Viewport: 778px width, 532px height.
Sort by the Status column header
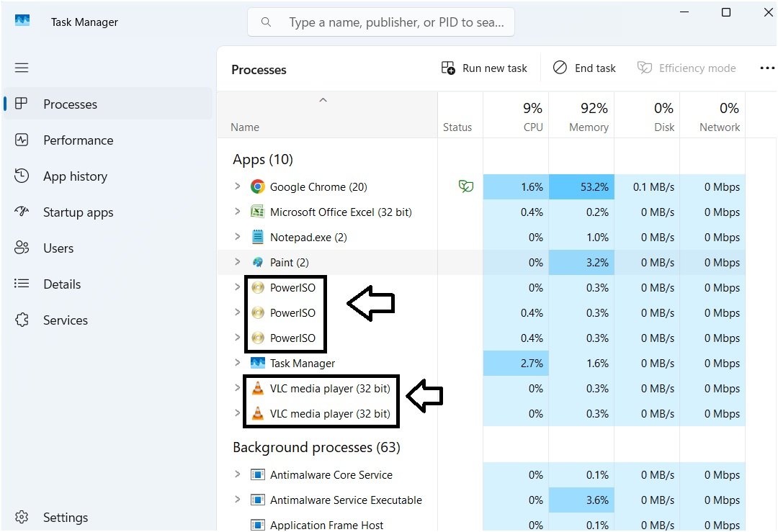coord(460,115)
